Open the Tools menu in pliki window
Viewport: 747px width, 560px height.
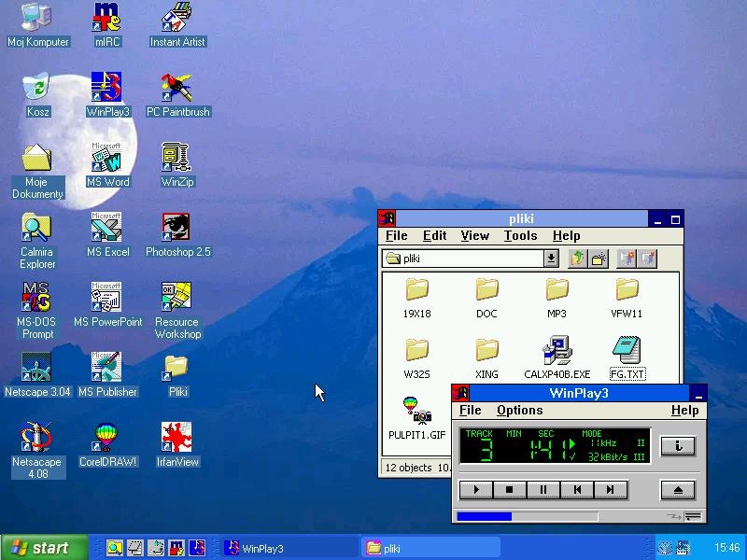[520, 236]
